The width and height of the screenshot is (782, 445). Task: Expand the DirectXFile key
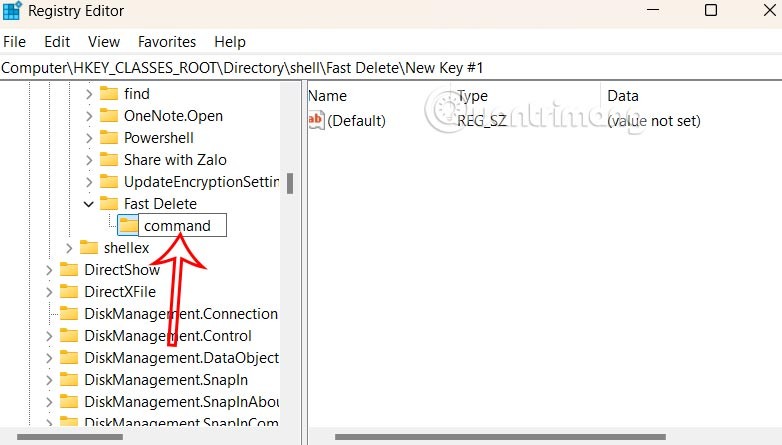tap(48, 291)
